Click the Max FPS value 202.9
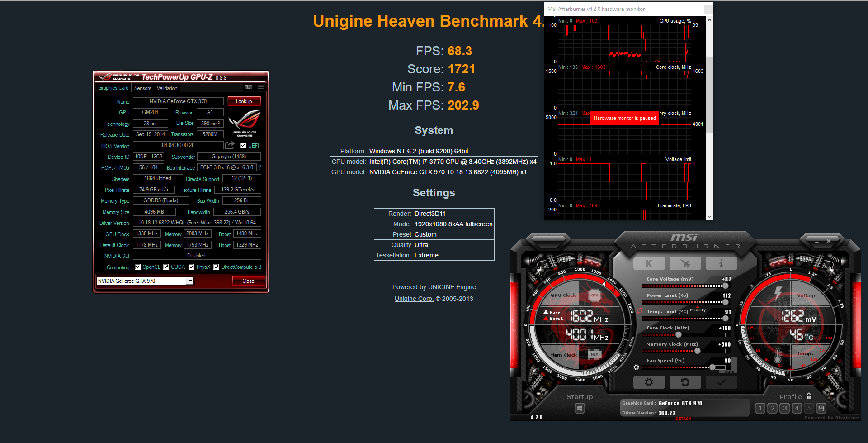Image resolution: width=868 pixels, height=443 pixels. pos(463,105)
